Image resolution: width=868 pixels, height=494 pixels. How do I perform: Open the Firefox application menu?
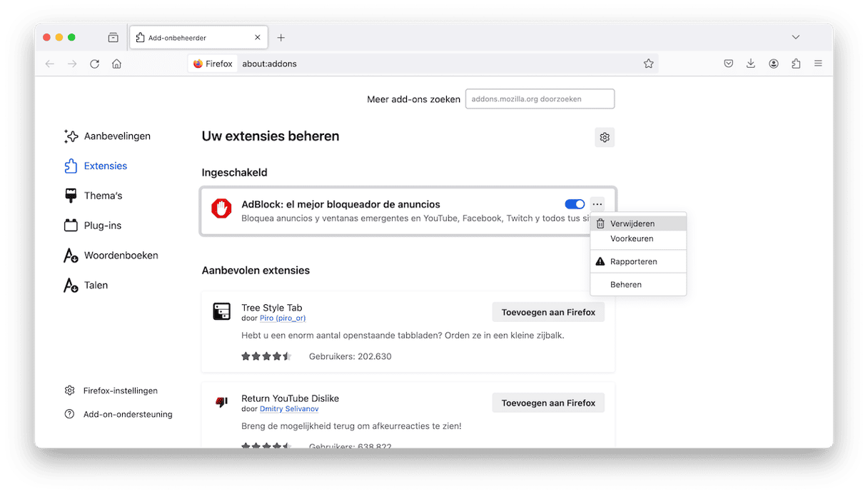coord(818,64)
